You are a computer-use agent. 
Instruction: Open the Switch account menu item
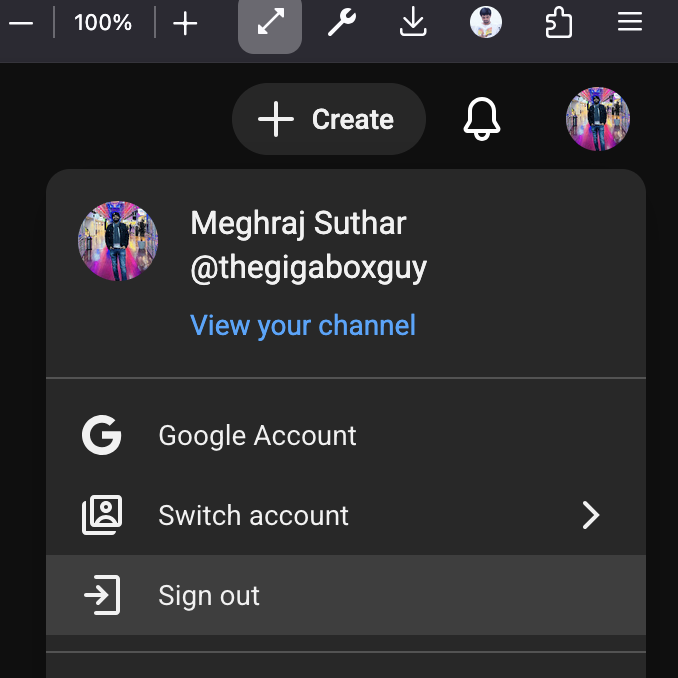(346, 515)
